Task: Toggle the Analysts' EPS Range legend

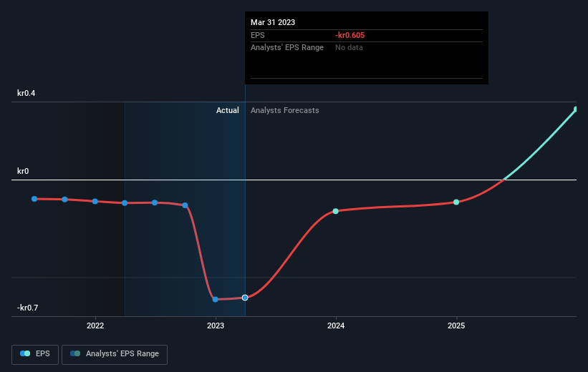Action: point(115,354)
